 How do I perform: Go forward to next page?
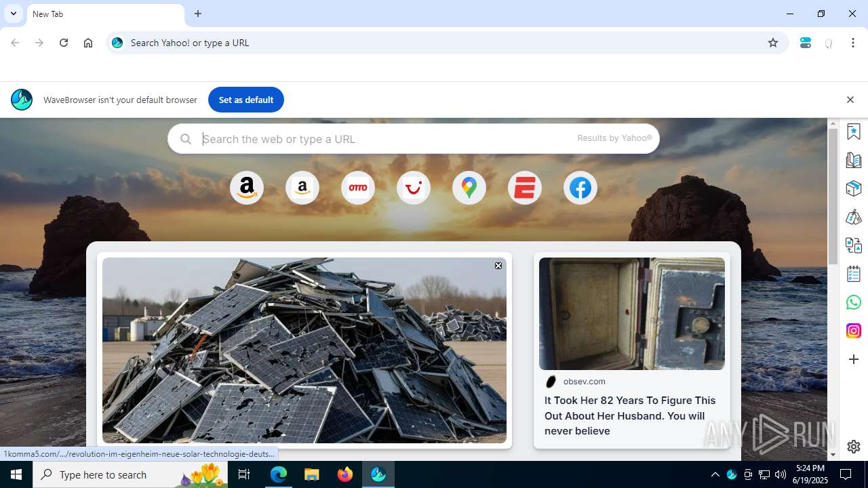coord(39,43)
